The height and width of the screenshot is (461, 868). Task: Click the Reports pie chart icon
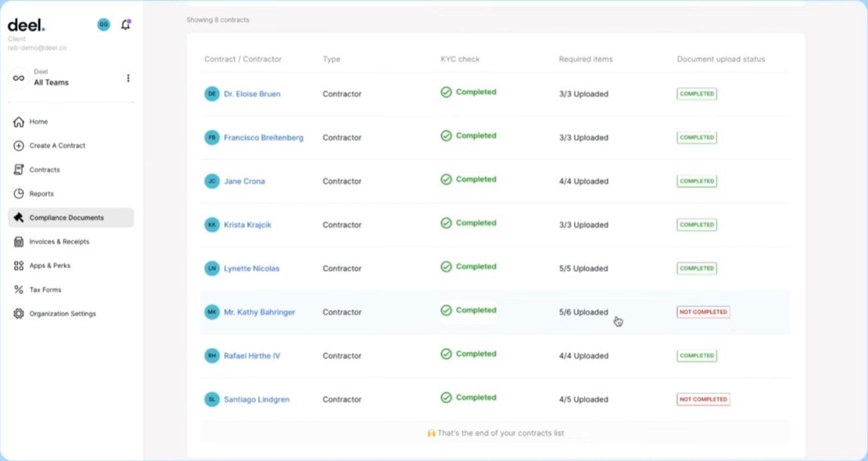[19, 194]
